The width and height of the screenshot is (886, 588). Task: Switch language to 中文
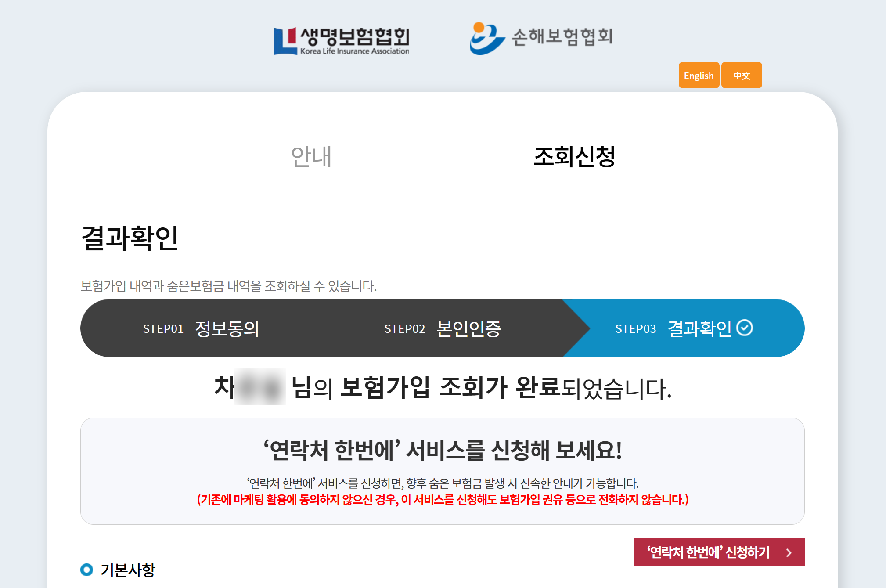pyautogui.click(x=742, y=75)
